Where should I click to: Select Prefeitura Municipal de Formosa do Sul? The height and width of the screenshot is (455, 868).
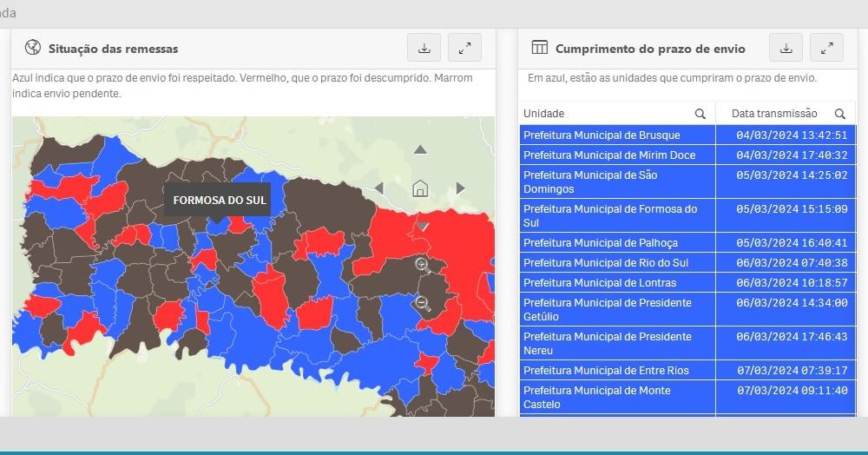pos(617,215)
